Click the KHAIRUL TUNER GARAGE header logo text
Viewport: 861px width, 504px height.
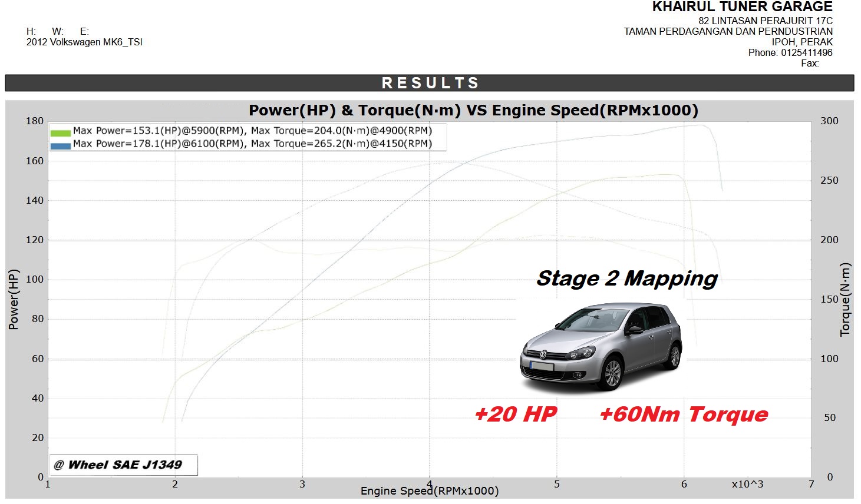(741, 7)
